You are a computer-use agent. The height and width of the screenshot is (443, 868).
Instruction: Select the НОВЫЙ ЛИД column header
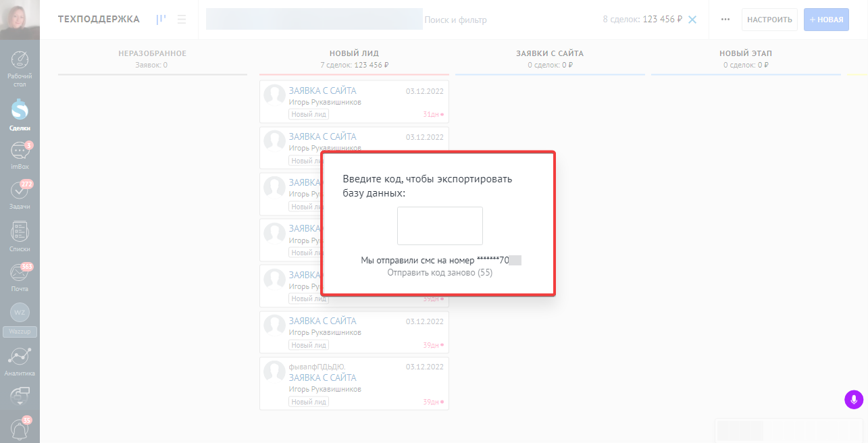tap(354, 53)
